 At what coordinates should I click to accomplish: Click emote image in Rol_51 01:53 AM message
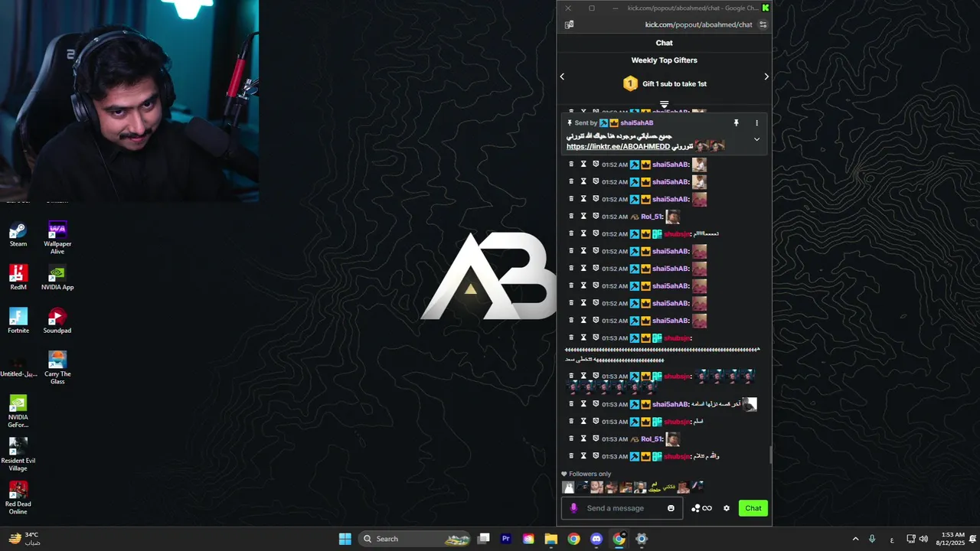(x=673, y=439)
